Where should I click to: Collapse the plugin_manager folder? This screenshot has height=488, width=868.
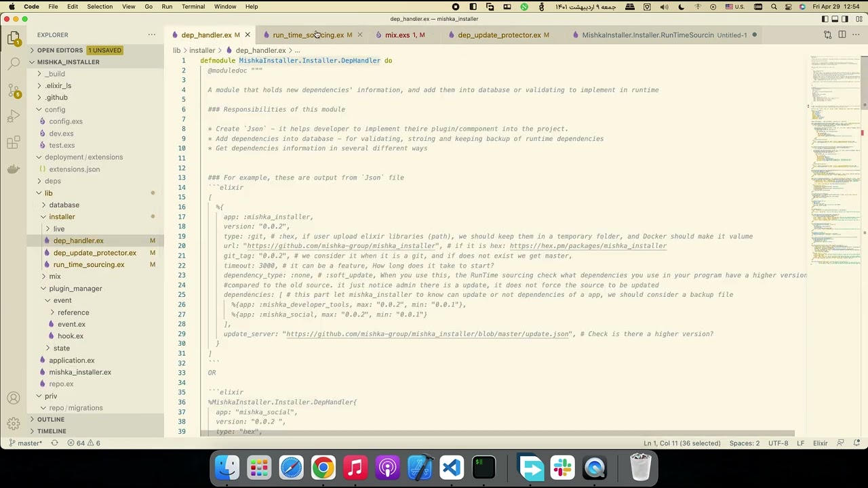pos(96,289)
